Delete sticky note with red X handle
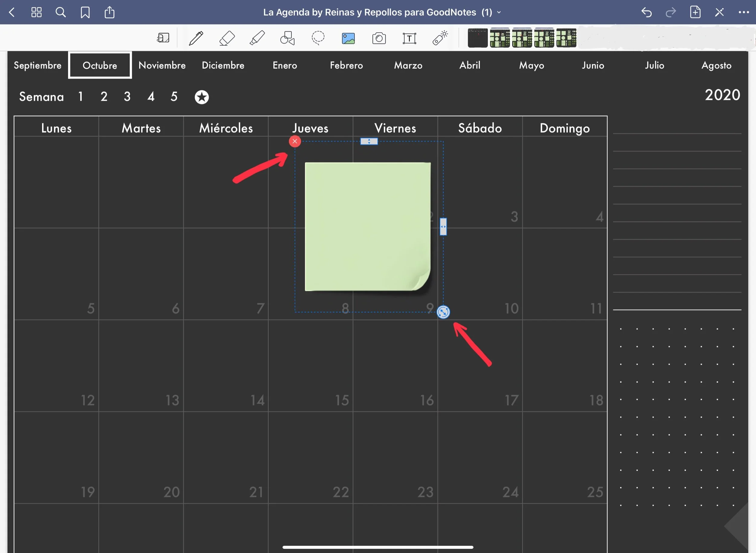The width and height of the screenshot is (756, 553). (295, 141)
